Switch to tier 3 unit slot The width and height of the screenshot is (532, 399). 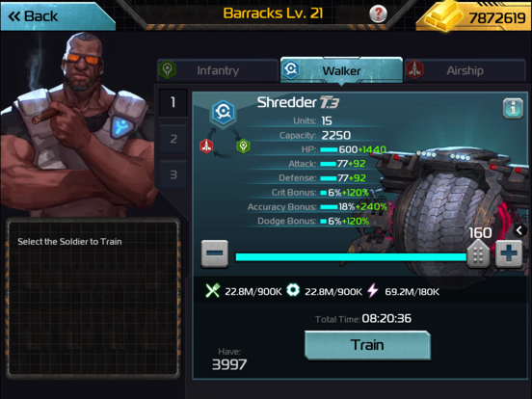[x=173, y=174]
